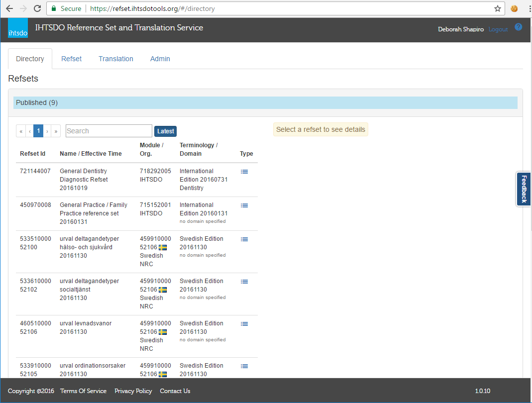The width and height of the screenshot is (532, 403).
Task: Open the Feedback side tab
Action: point(524,189)
